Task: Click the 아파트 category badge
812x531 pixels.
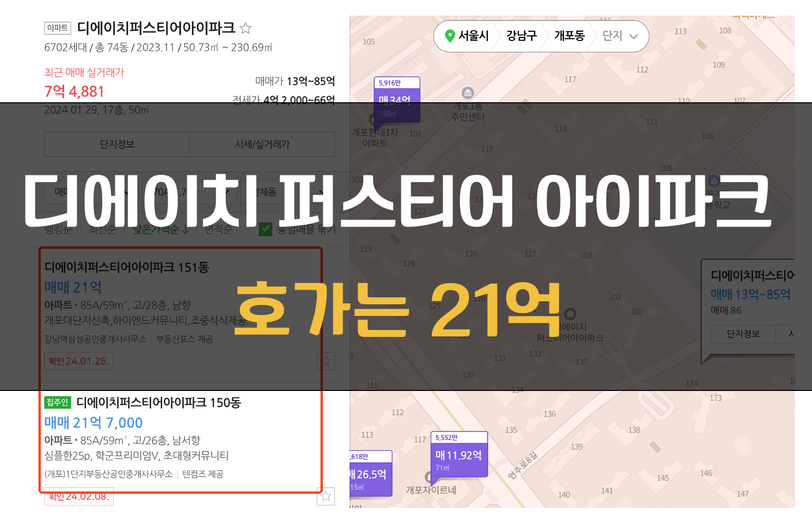Action: [x=57, y=28]
